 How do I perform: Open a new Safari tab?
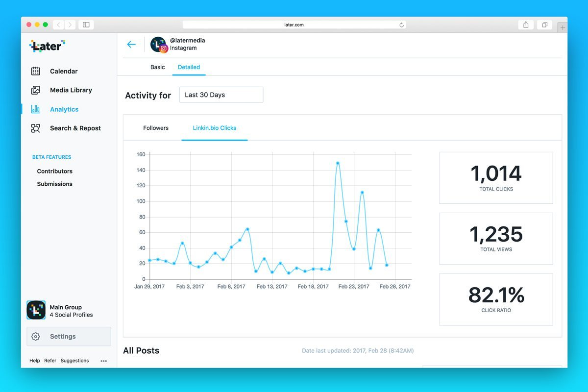563,27
